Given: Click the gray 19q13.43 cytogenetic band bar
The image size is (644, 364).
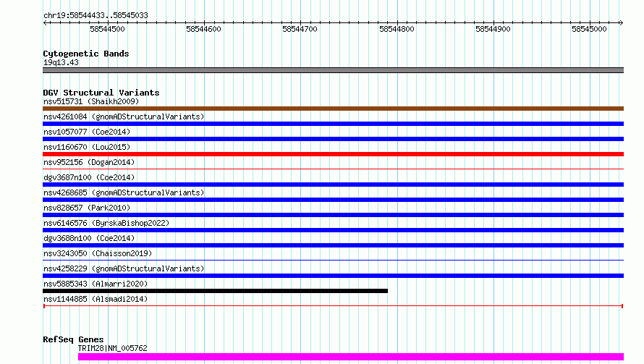Looking at the screenshot, I should point(333,70).
